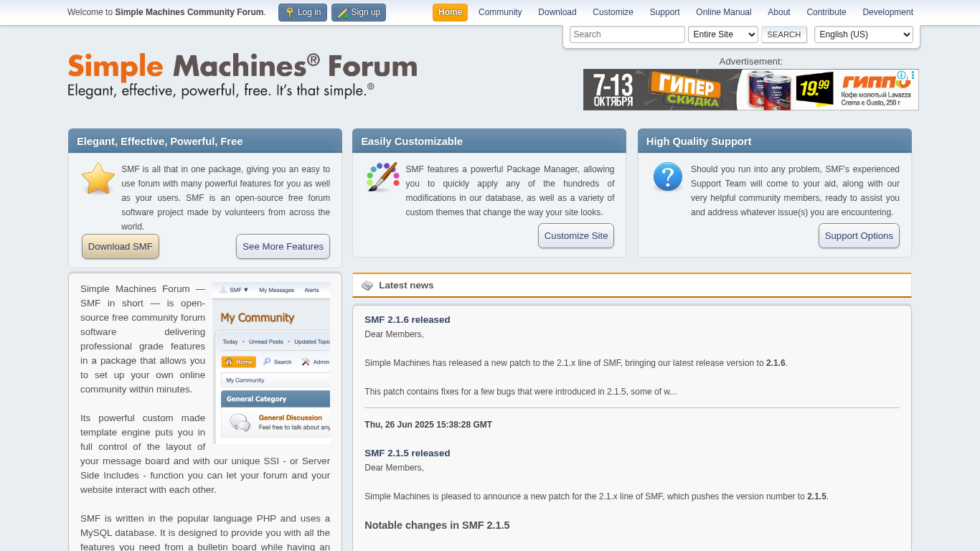Open the SMF 2.1.6 released news link

[x=407, y=320]
